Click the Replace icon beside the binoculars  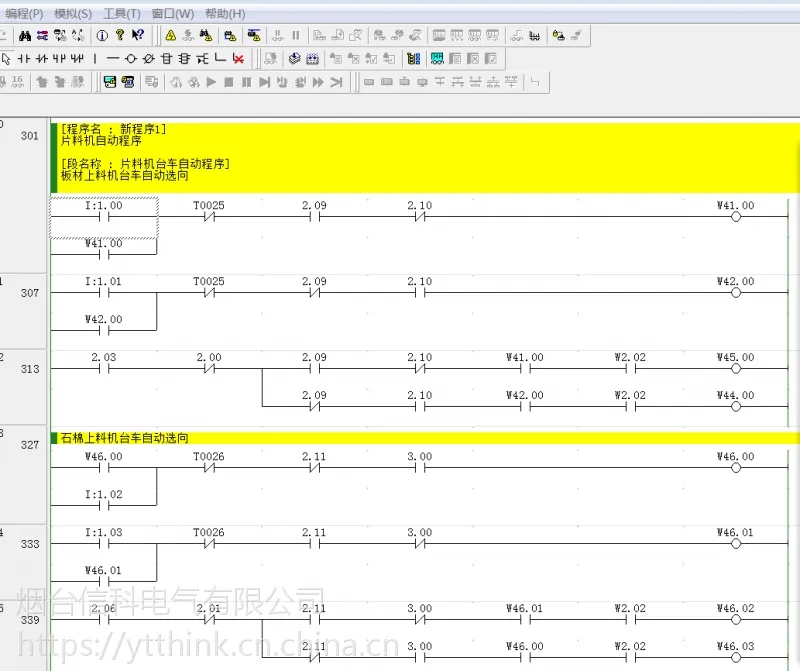[43, 36]
